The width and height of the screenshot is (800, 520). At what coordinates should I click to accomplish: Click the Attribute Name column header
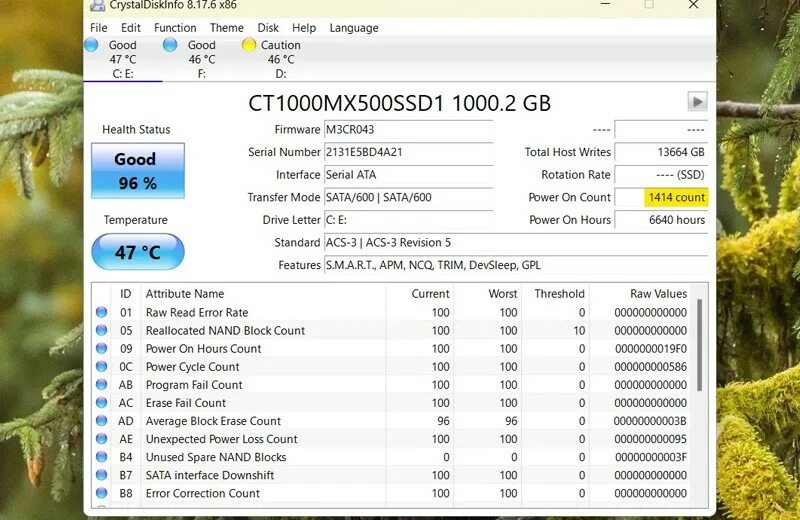click(x=263, y=293)
